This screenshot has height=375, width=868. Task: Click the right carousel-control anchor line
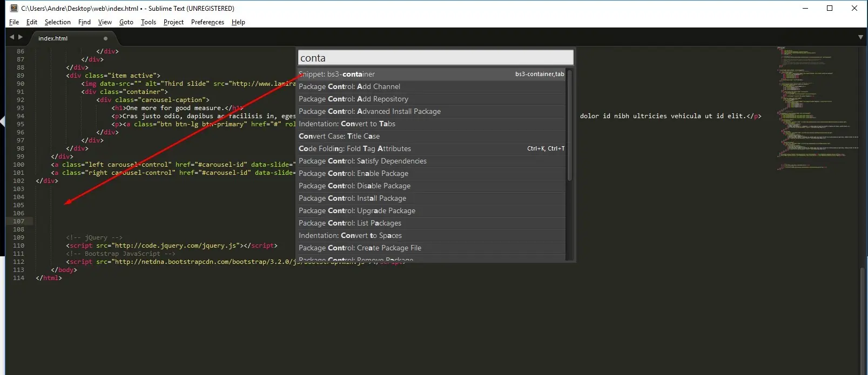(x=173, y=173)
